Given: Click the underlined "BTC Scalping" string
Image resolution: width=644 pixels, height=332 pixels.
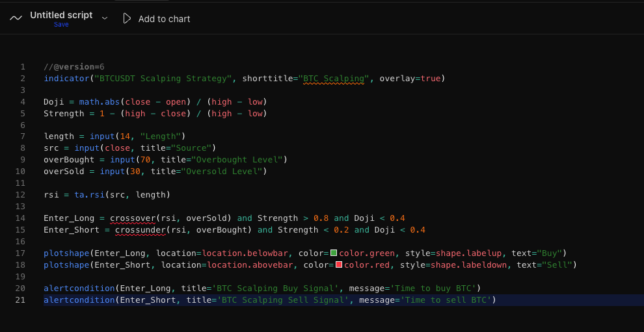Looking at the screenshot, I should click(x=334, y=79).
